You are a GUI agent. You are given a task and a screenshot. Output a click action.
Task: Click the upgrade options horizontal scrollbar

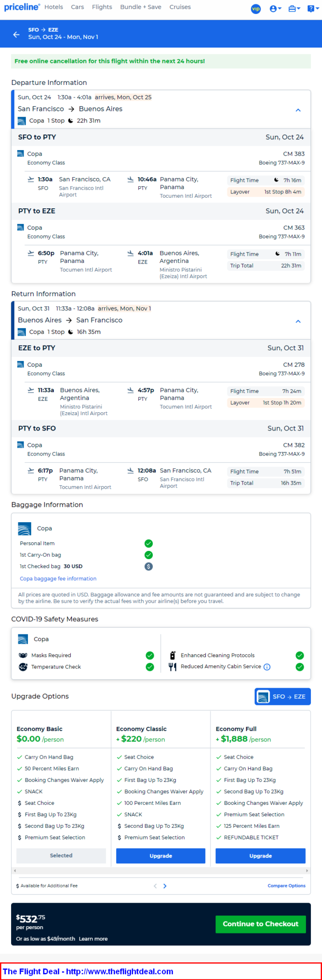161,871
